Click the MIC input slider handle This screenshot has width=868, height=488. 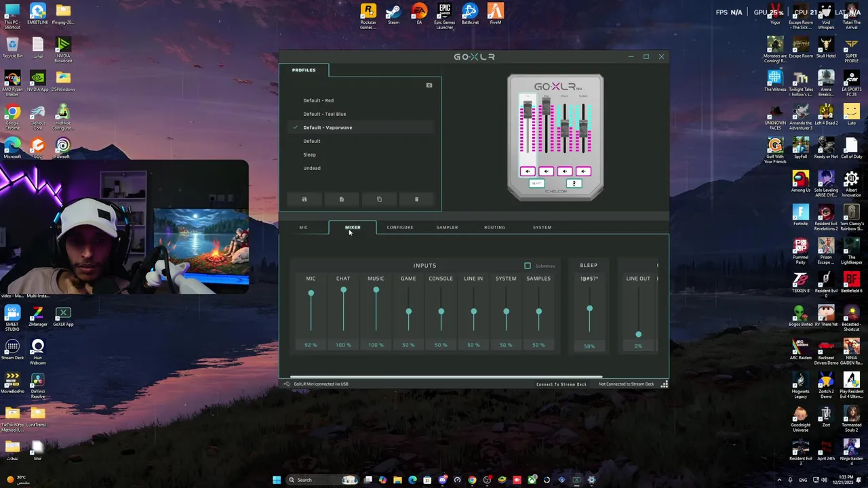(311, 293)
